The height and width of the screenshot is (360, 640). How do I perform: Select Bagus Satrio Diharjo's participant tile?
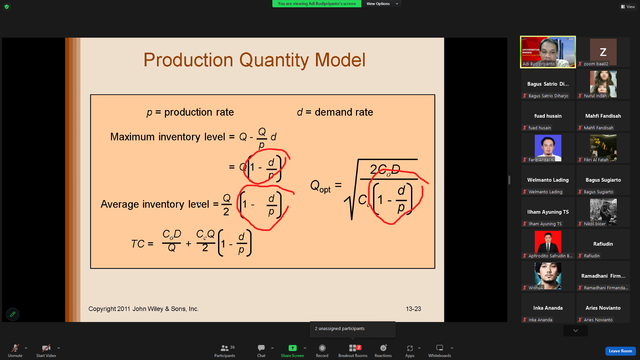[548, 84]
